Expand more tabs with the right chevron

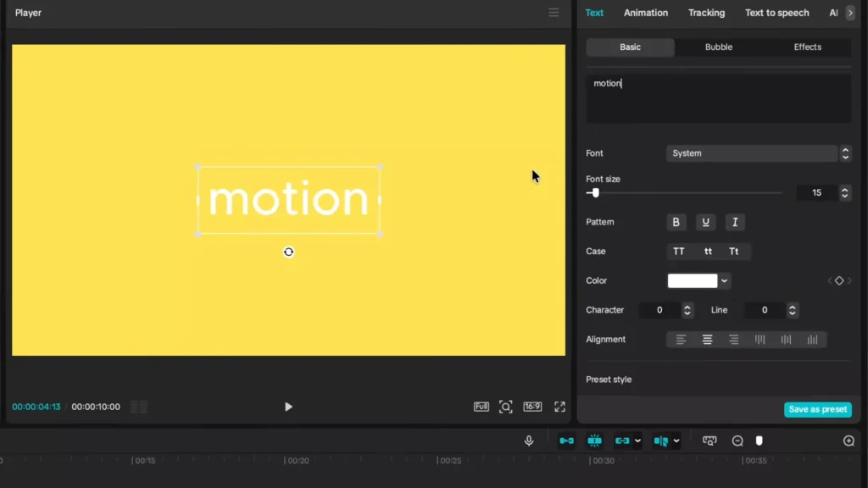850,13
